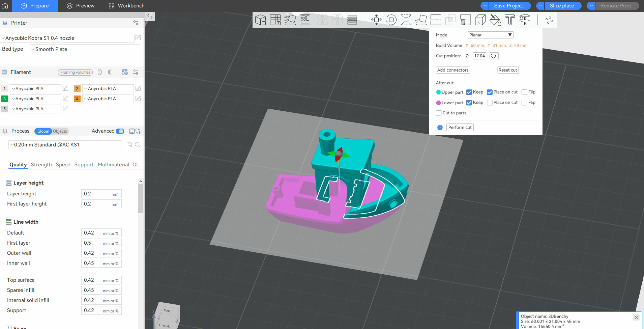
Task: Enable Upper part Flip checkbox
Action: (x=524, y=92)
